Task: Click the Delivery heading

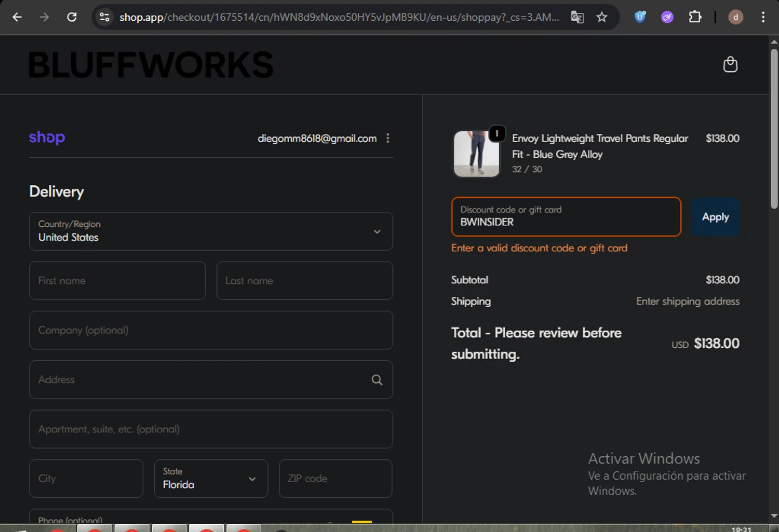Action: [x=57, y=192]
